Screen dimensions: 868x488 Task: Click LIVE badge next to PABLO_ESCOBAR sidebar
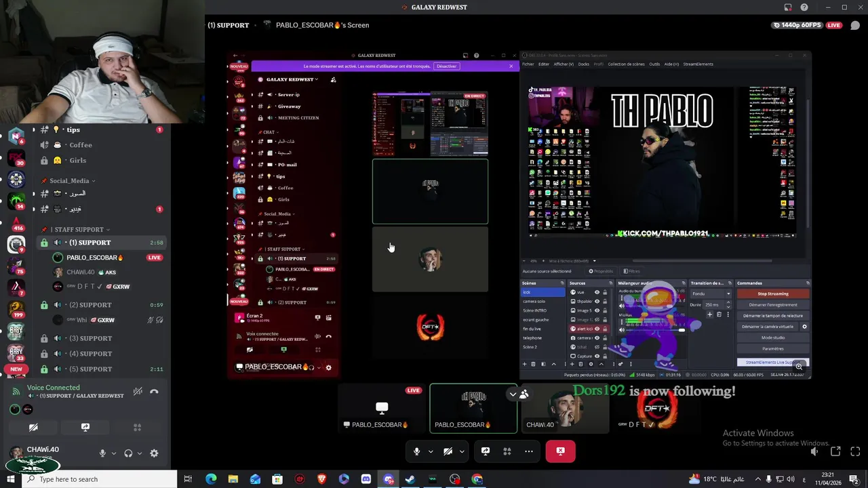pos(155,258)
